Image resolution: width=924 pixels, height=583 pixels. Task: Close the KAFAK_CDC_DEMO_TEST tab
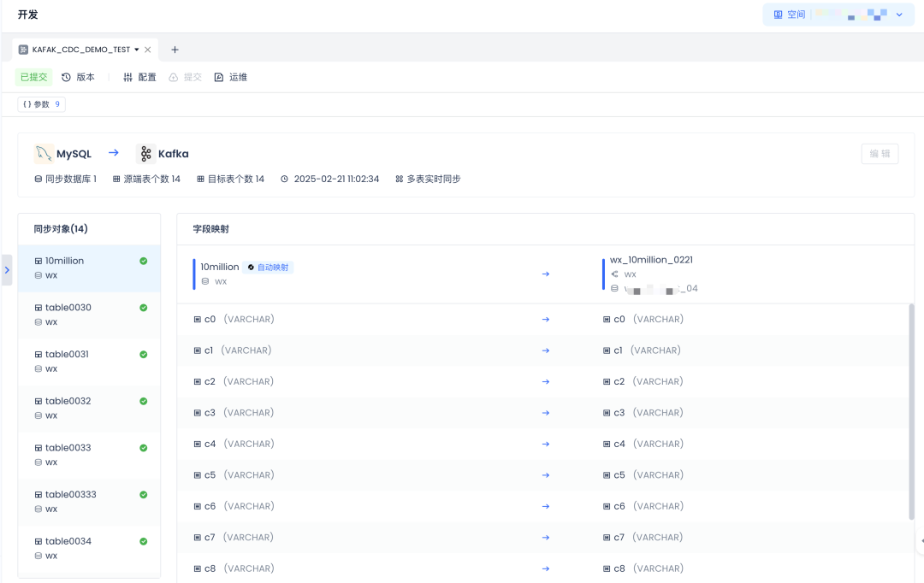148,50
